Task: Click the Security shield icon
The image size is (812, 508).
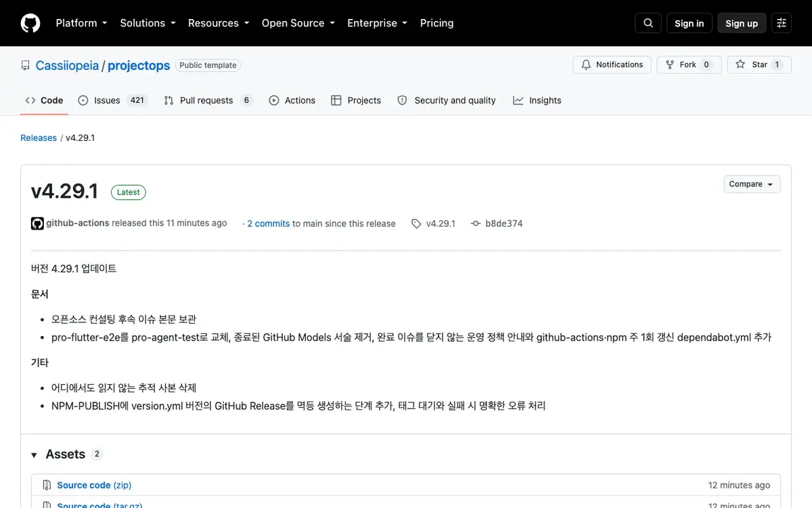Action: pyautogui.click(x=403, y=100)
